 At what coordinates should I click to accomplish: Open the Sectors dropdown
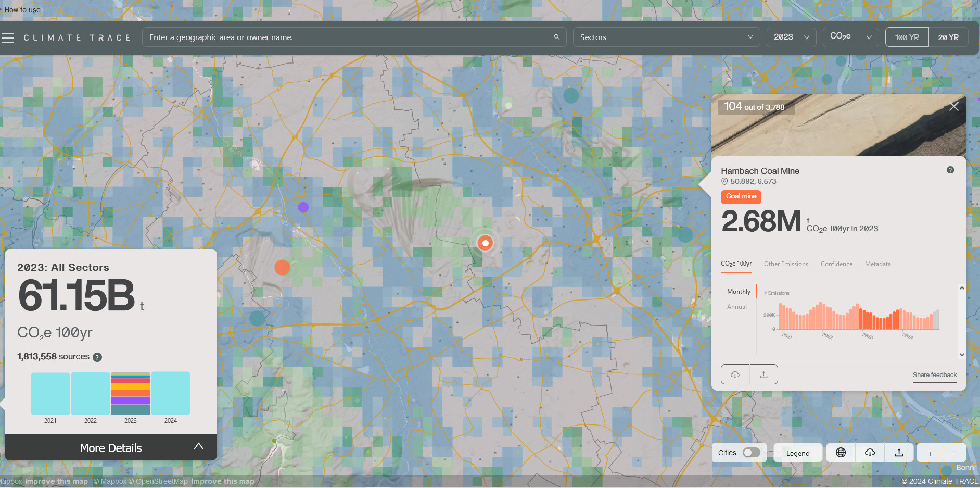[666, 37]
